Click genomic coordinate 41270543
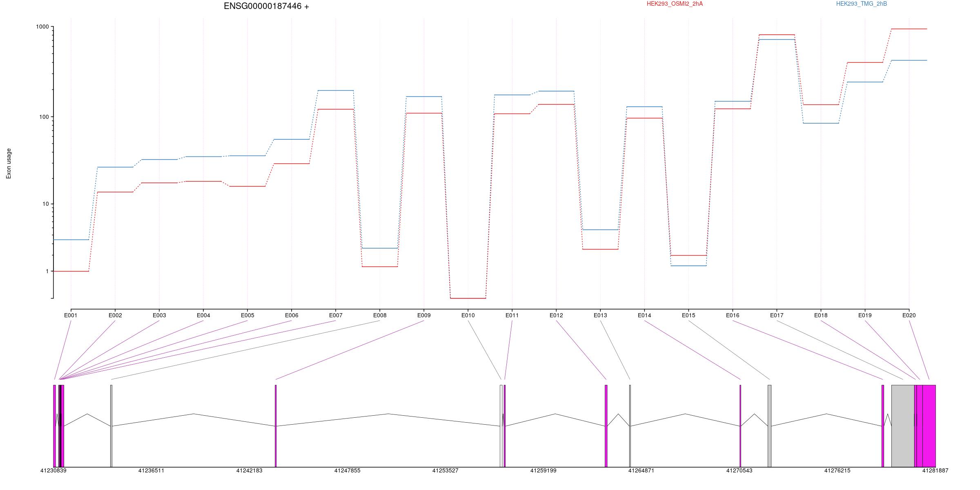 pos(739,471)
